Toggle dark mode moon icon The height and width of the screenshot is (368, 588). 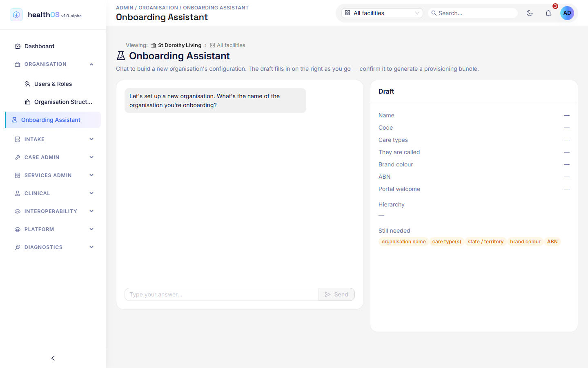point(530,13)
